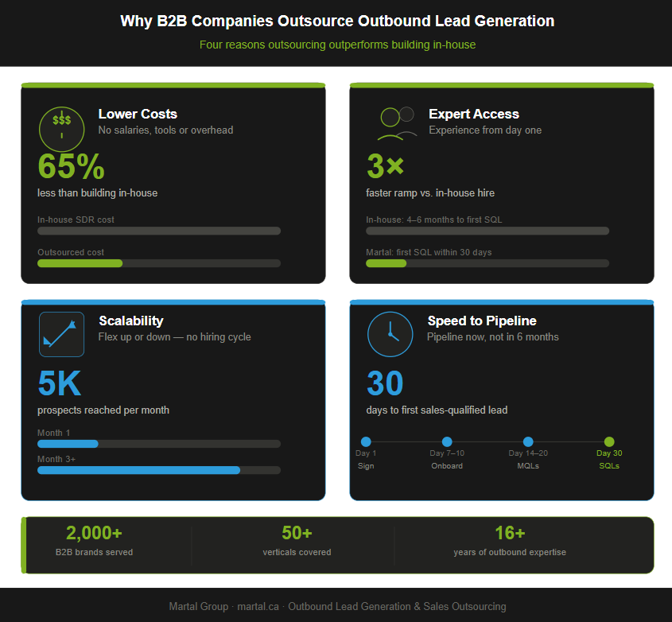This screenshot has height=622, width=672.
Task: Click the Martal Group footer text
Action: click(198, 606)
